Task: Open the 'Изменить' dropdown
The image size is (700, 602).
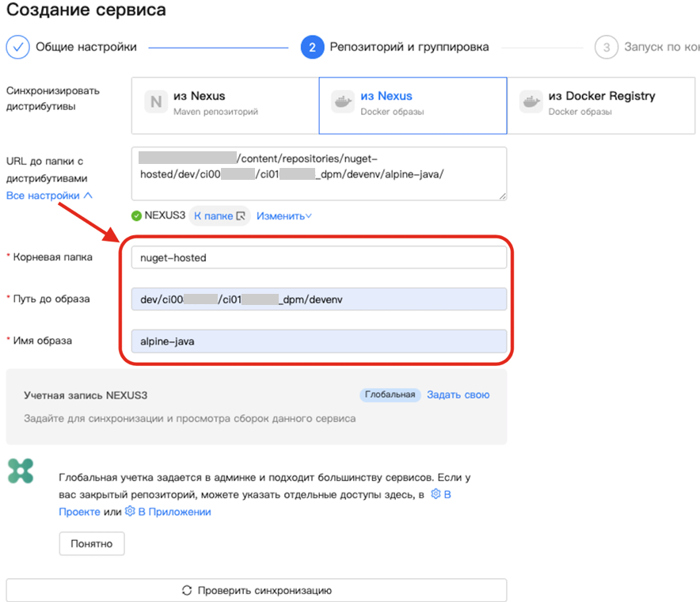Action: 283,215
